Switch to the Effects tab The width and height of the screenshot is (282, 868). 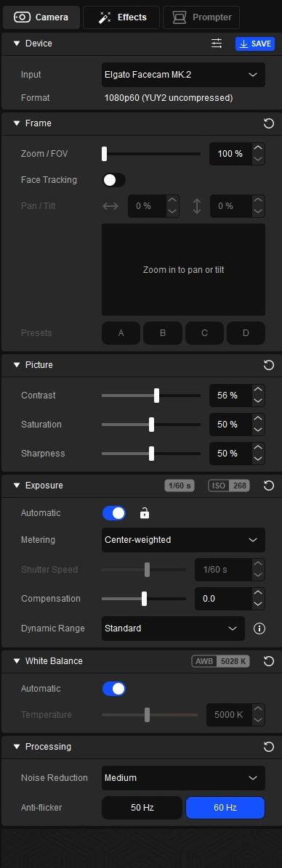tap(121, 17)
